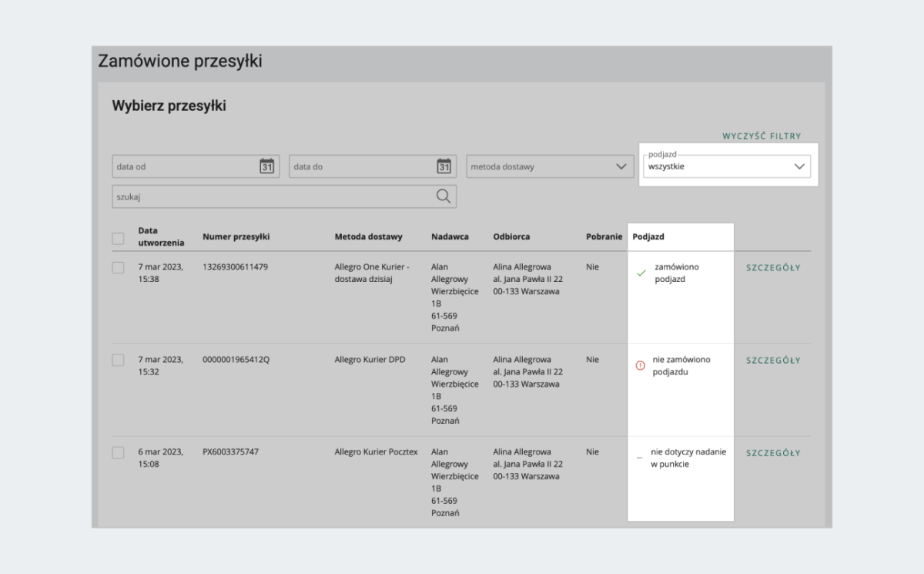Click the search magnifier icon
924x574 pixels.
444,196
